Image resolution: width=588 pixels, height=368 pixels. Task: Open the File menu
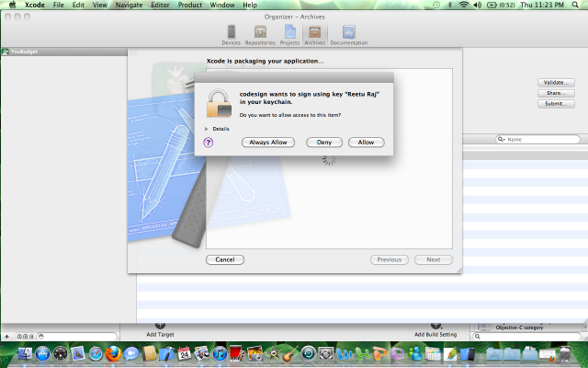pyautogui.click(x=59, y=5)
